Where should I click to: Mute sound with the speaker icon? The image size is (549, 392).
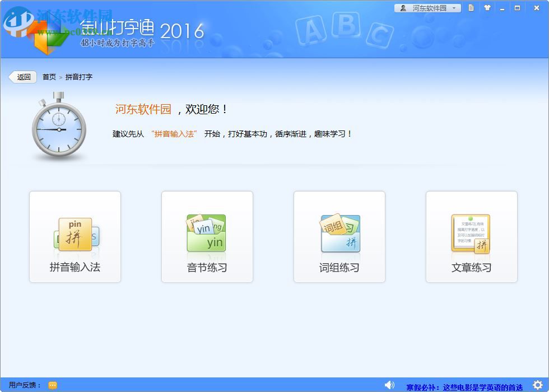pos(390,385)
